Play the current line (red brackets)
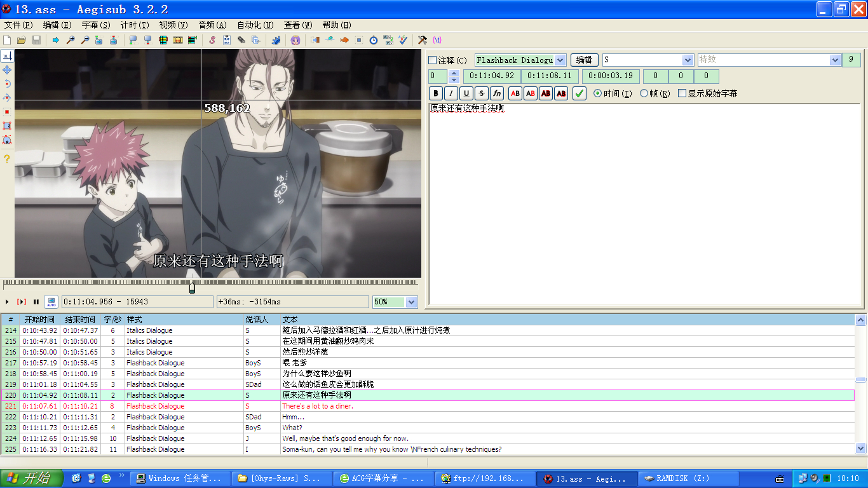Screen dimensions: 868x488 (22, 302)
